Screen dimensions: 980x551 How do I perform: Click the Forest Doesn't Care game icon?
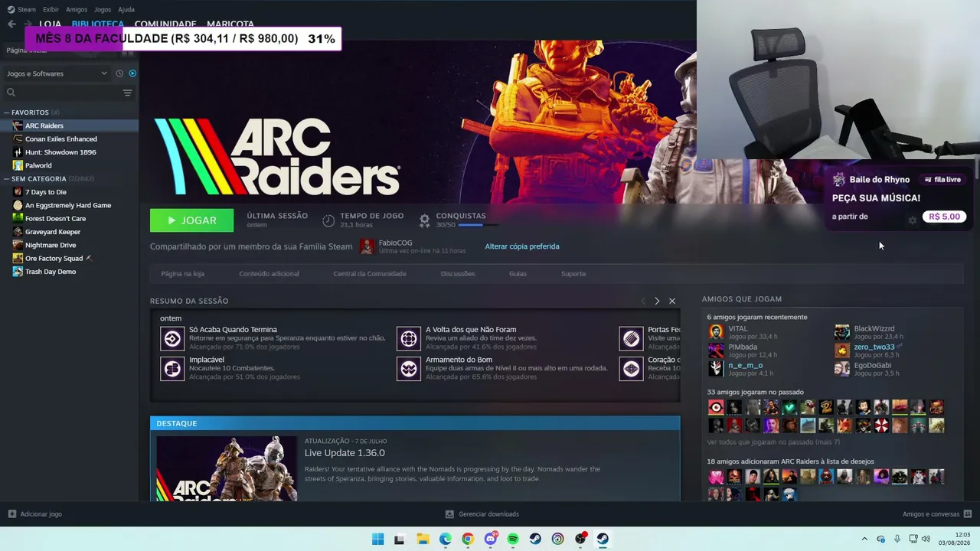(18, 219)
